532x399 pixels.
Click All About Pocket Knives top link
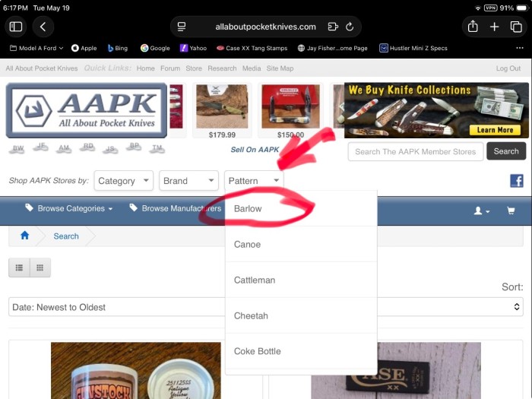[41, 68]
